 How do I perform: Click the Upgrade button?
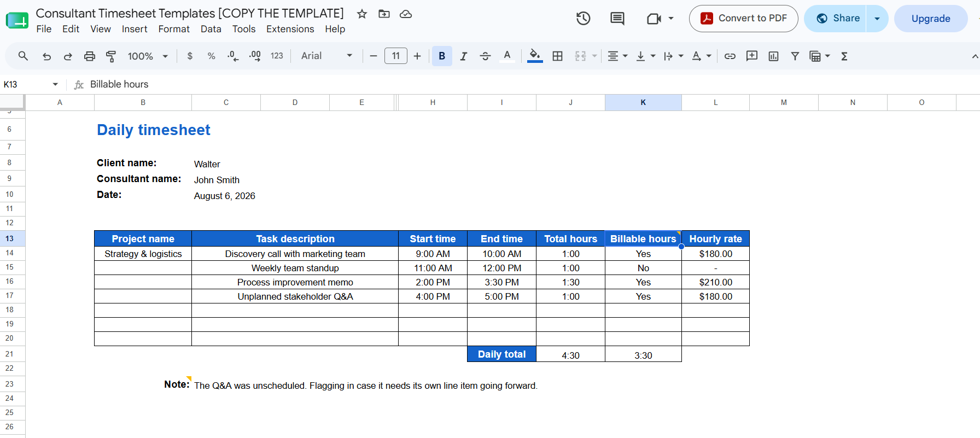tap(931, 19)
